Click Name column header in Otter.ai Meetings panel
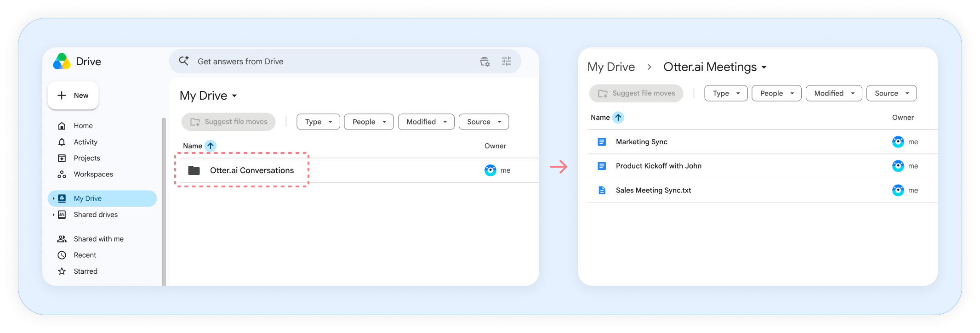This screenshot has height=333, width=980. pyautogui.click(x=600, y=118)
